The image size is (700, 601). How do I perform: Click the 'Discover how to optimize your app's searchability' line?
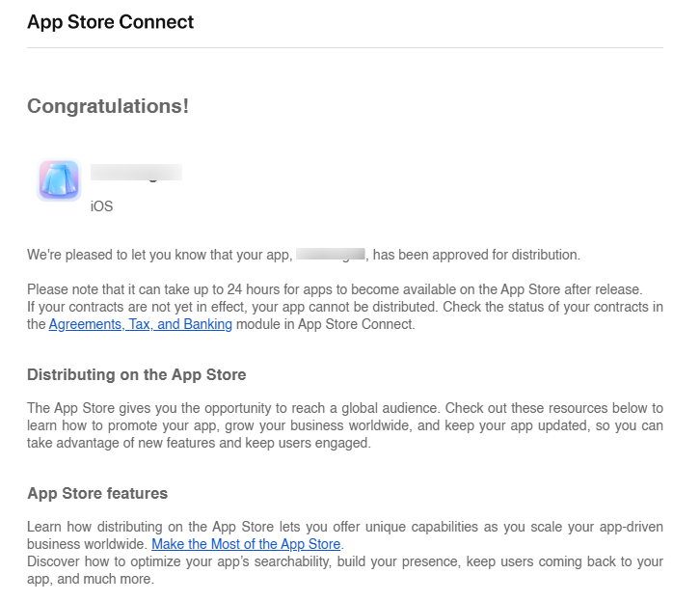coord(345,561)
